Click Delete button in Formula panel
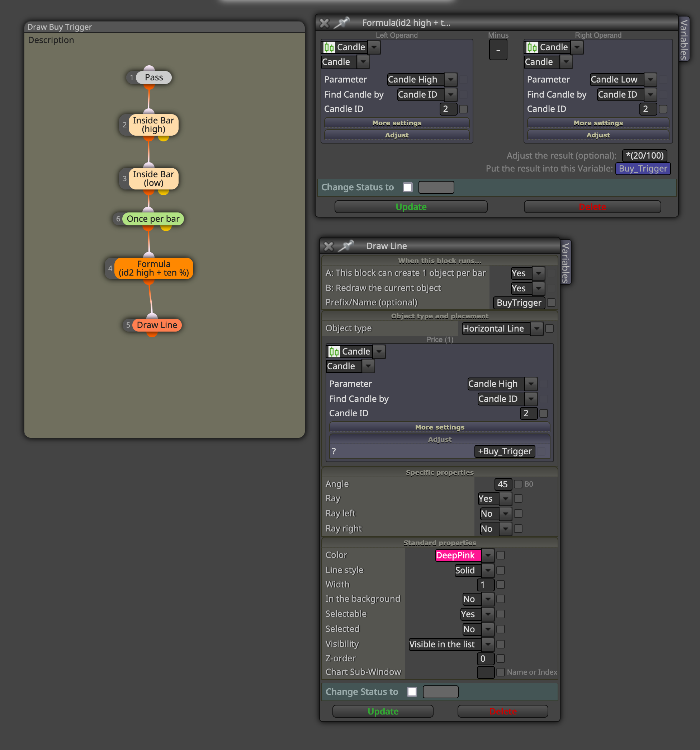The height and width of the screenshot is (750, 700). [592, 207]
